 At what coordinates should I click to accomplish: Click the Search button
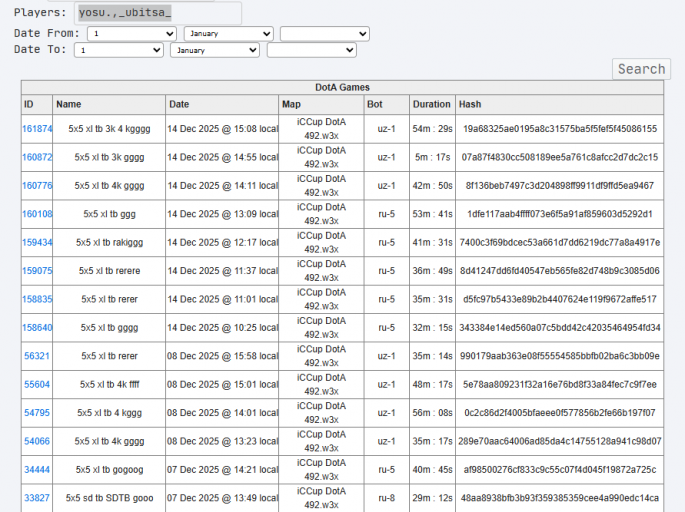(641, 69)
